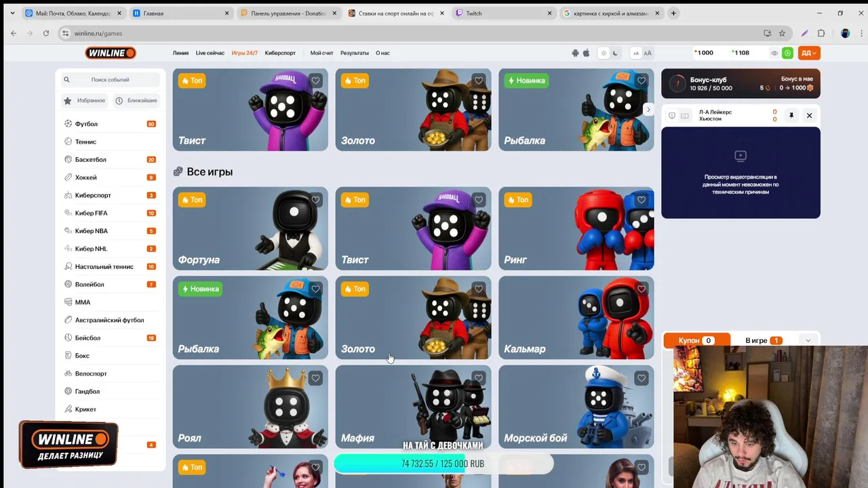
Task: Click the install app icon in address bar
Action: pyautogui.click(x=767, y=33)
